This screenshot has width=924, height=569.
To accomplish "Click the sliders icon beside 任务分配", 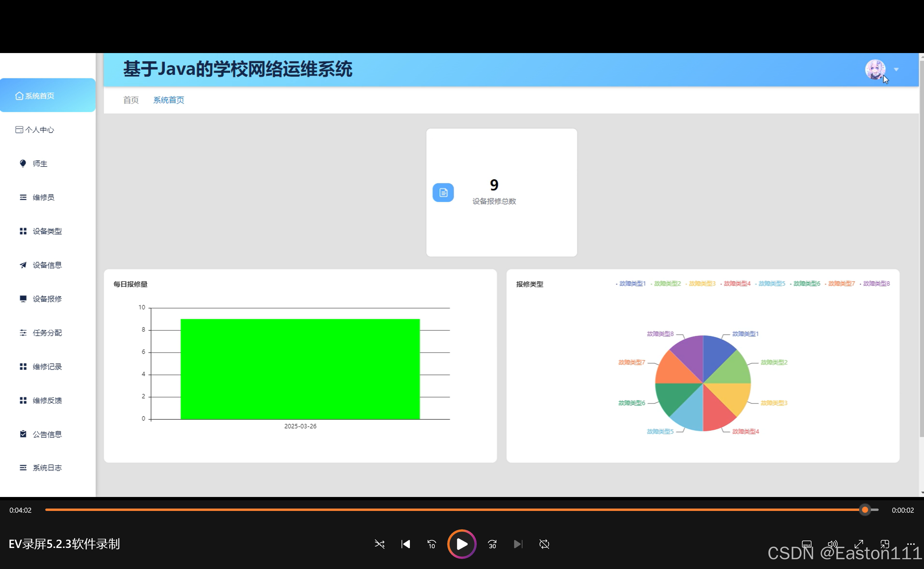I will click(x=23, y=333).
